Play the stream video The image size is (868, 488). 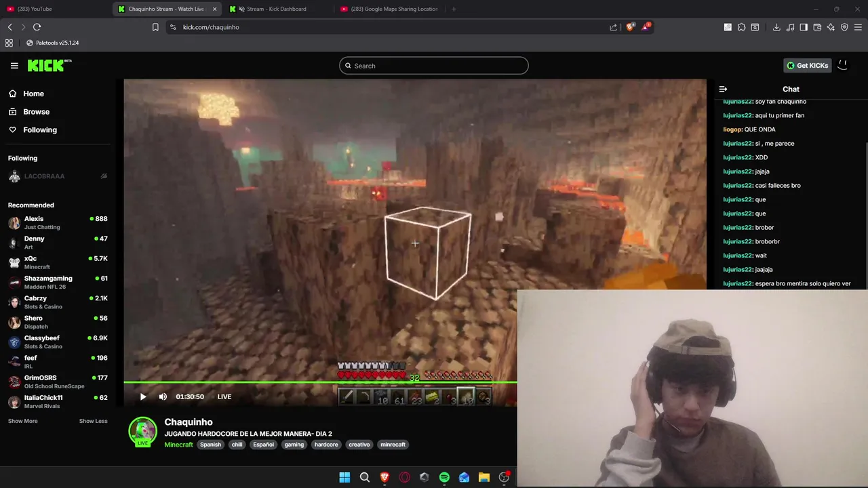pos(143,396)
